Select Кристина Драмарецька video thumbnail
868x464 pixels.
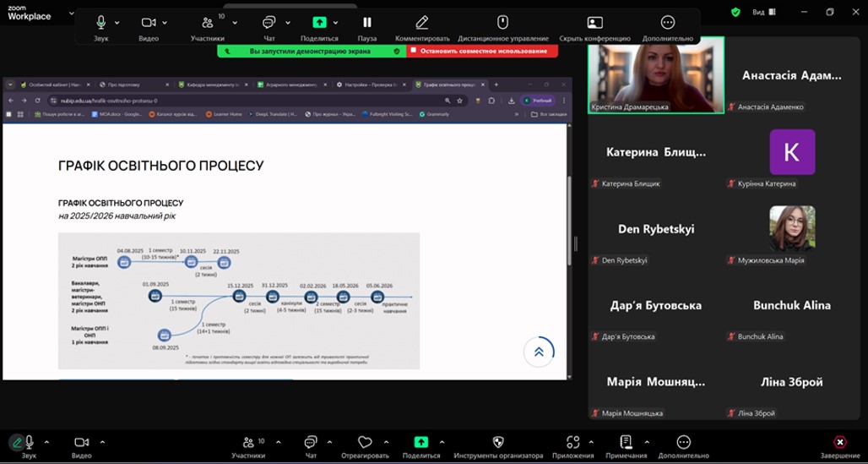[x=656, y=75]
